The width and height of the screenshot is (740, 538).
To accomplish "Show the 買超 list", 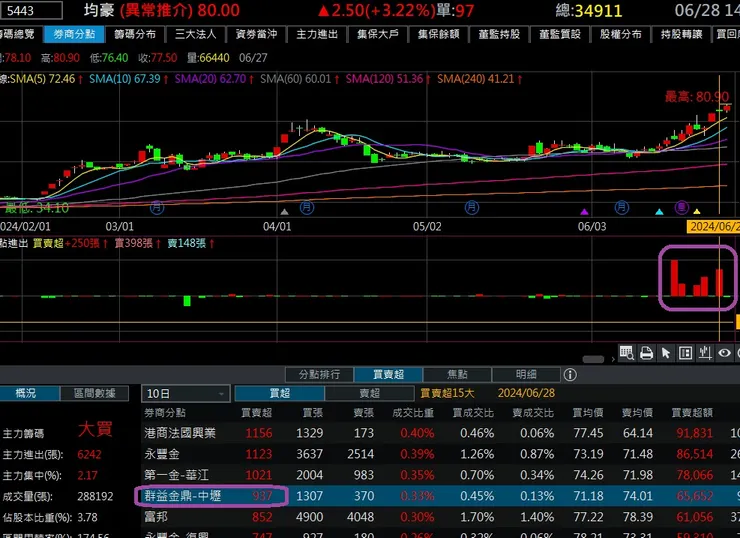I will coord(279,393).
